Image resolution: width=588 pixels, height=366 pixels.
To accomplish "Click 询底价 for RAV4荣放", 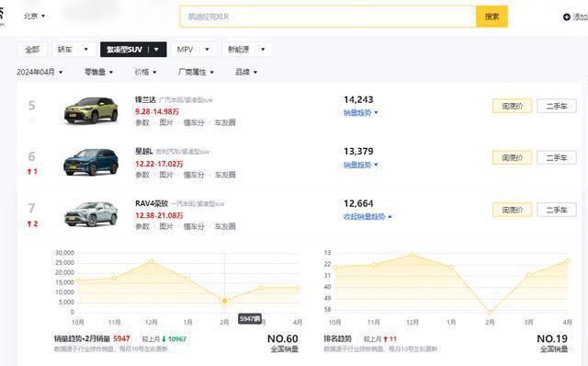I will tap(512, 210).
